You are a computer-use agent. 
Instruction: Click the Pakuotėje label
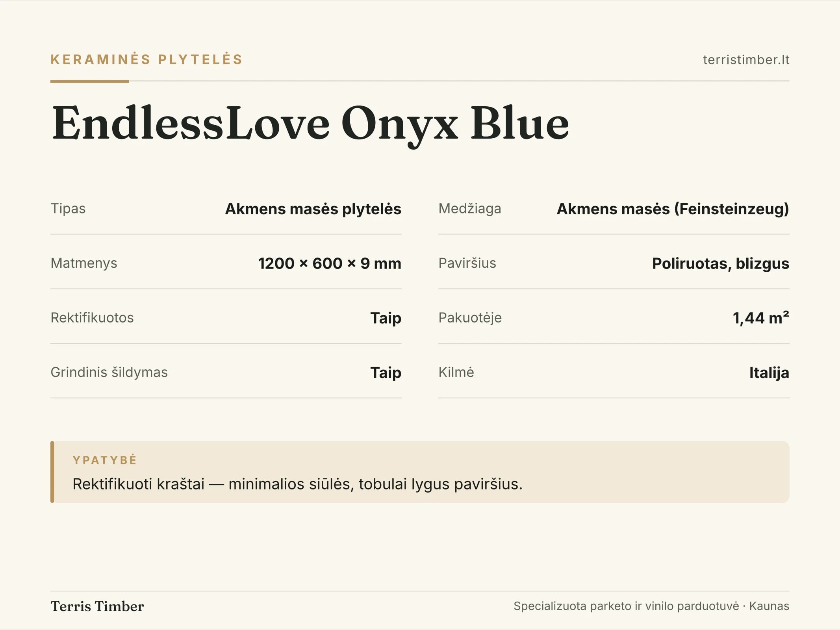click(x=470, y=318)
